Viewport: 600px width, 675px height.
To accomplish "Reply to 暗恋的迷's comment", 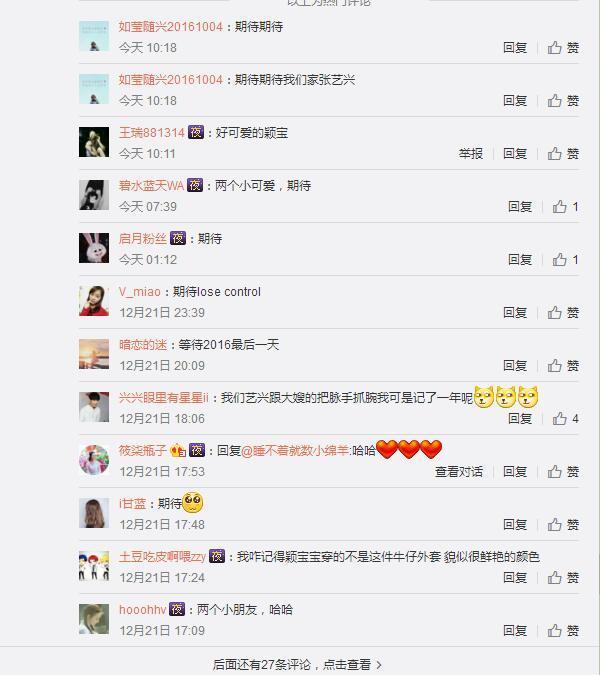I will pyautogui.click(x=515, y=365).
